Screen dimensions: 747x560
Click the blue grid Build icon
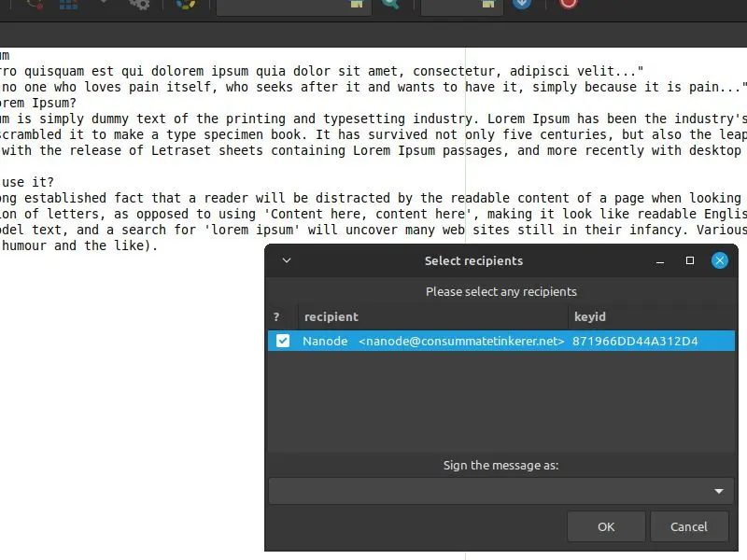[68, 4]
